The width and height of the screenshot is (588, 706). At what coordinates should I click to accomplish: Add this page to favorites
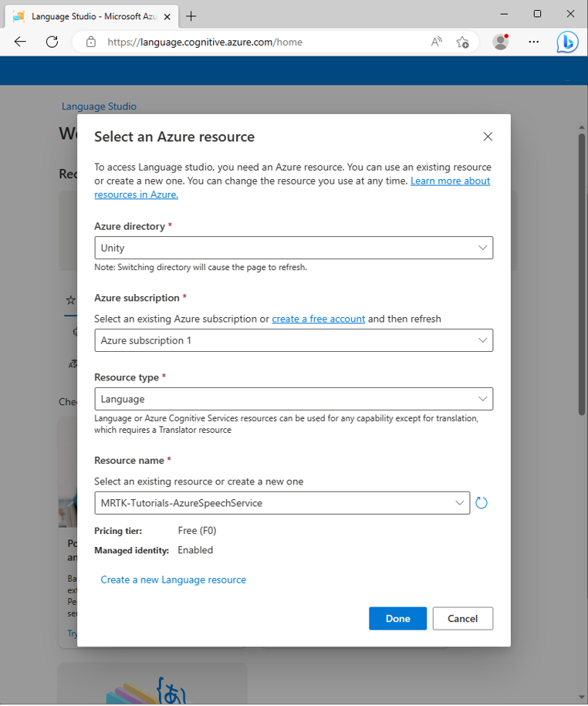click(462, 42)
